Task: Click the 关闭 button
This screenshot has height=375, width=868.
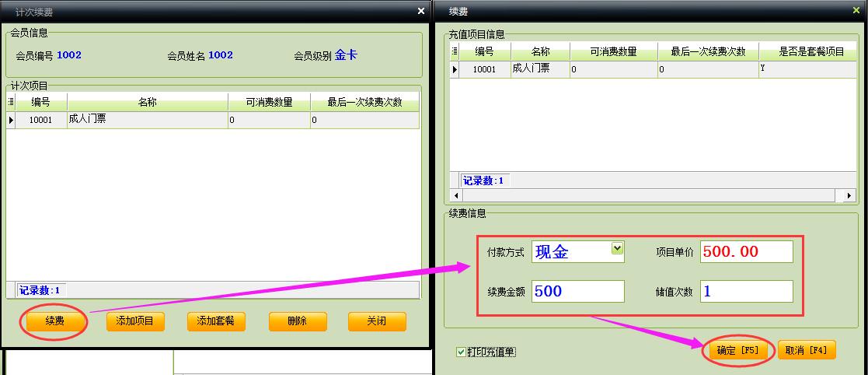Action: pyautogui.click(x=377, y=321)
